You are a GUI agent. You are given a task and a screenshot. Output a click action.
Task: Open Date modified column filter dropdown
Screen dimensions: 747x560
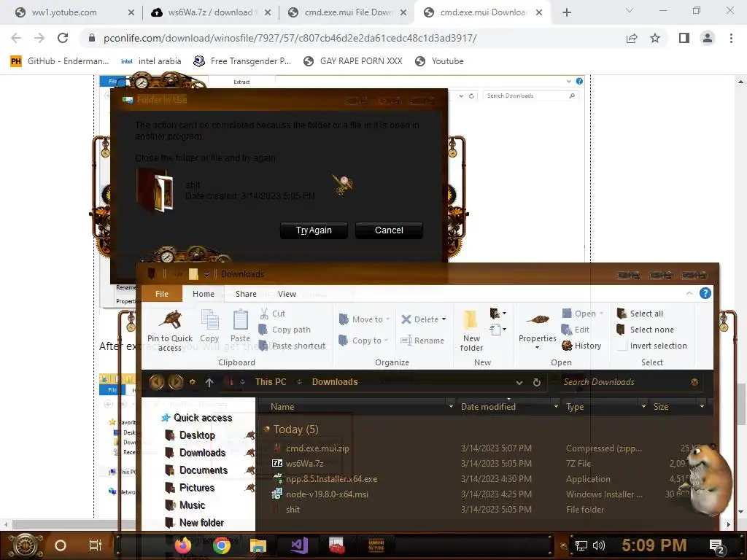(555, 407)
